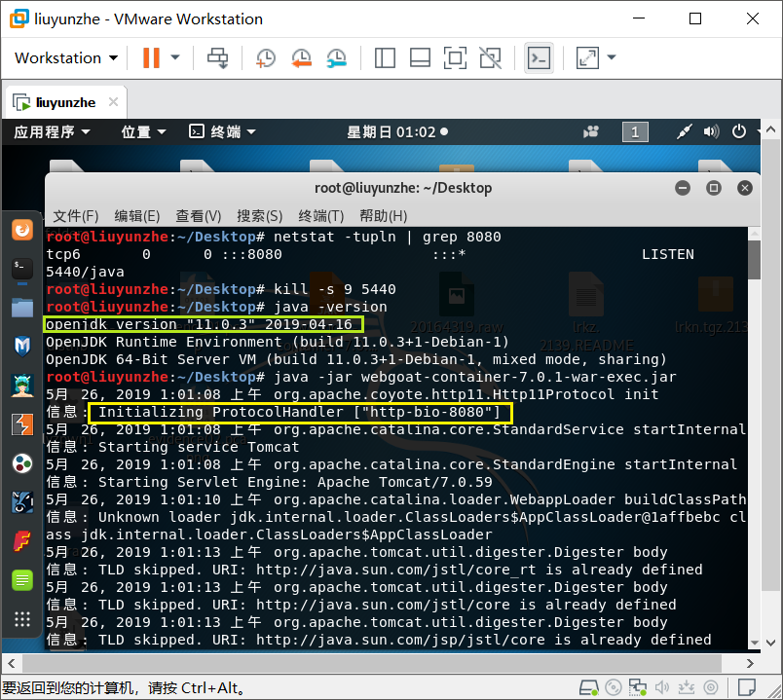
Task: Click the stretch guest display icon
Action: [x=588, y=57]
